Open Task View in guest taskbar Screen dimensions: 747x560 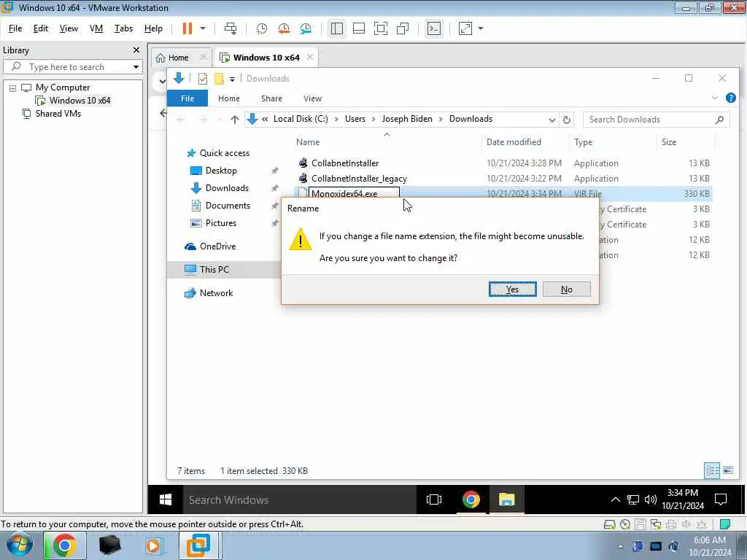coord(434,499)
